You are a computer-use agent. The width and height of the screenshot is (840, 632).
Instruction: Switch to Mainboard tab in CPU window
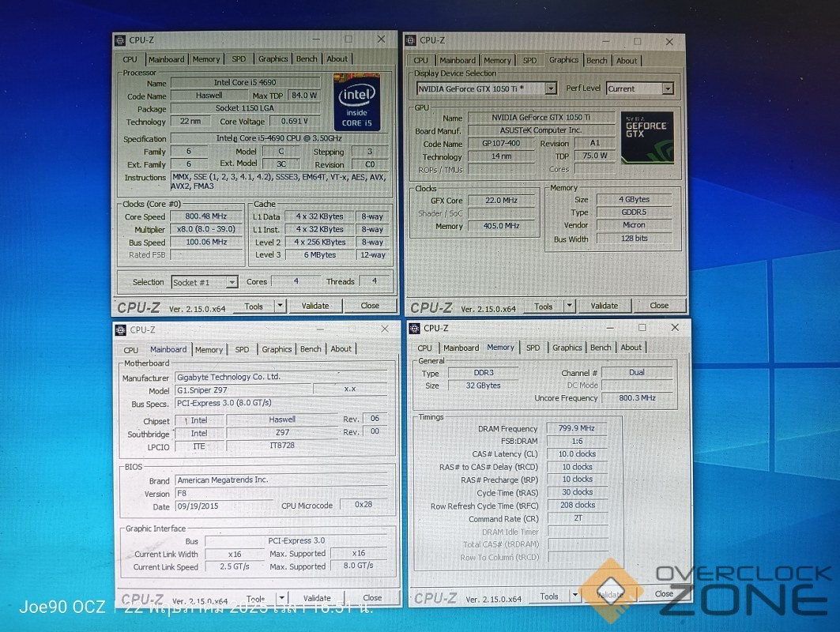(166, 59)
